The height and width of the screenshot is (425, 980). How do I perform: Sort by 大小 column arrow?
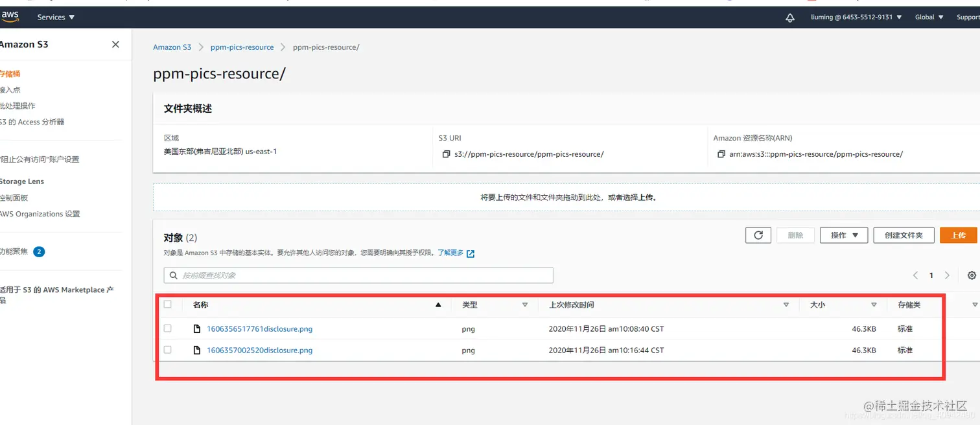tap(874, 304)
